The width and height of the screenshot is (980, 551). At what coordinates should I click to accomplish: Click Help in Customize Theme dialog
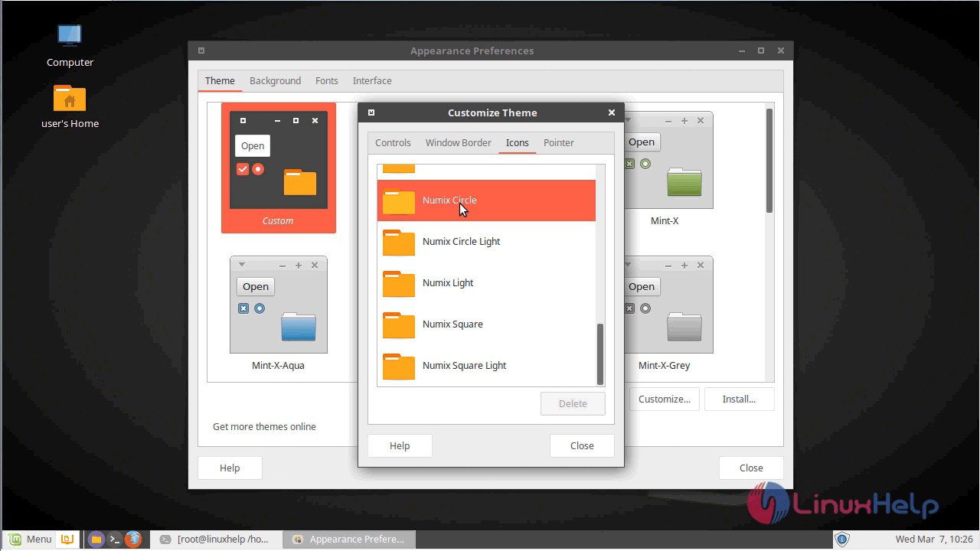click(x=400, y=446)
